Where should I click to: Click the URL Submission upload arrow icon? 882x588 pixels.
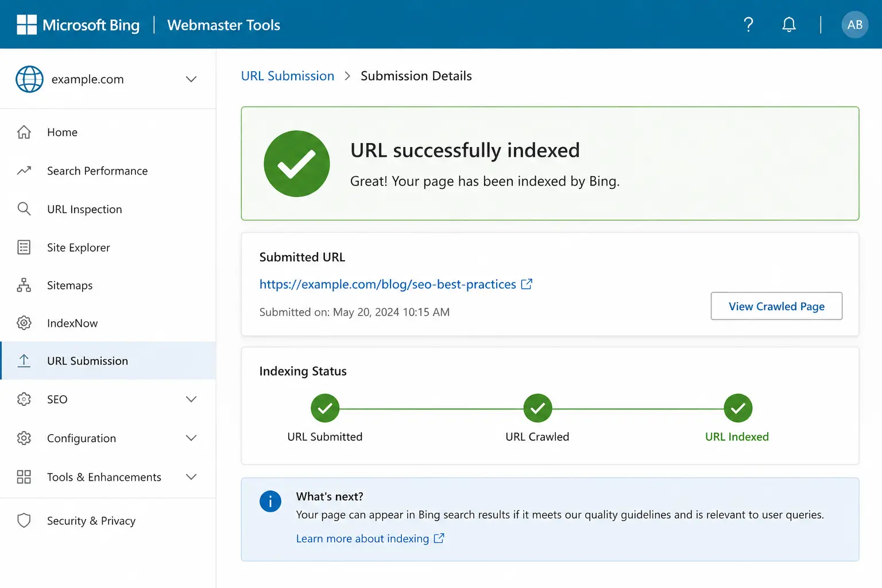click(x=24, y=361)
